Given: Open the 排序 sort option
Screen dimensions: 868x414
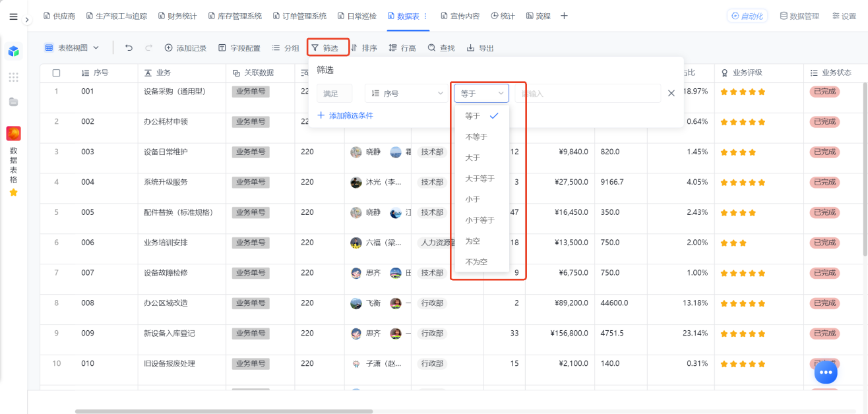Looking at the screenshot, I should pos(363,47).
